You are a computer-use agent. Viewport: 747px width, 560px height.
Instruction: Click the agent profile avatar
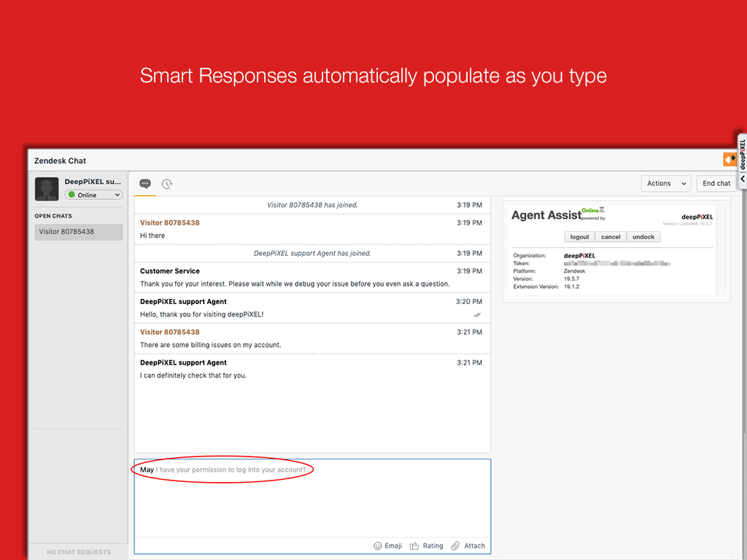coord(47,189)
